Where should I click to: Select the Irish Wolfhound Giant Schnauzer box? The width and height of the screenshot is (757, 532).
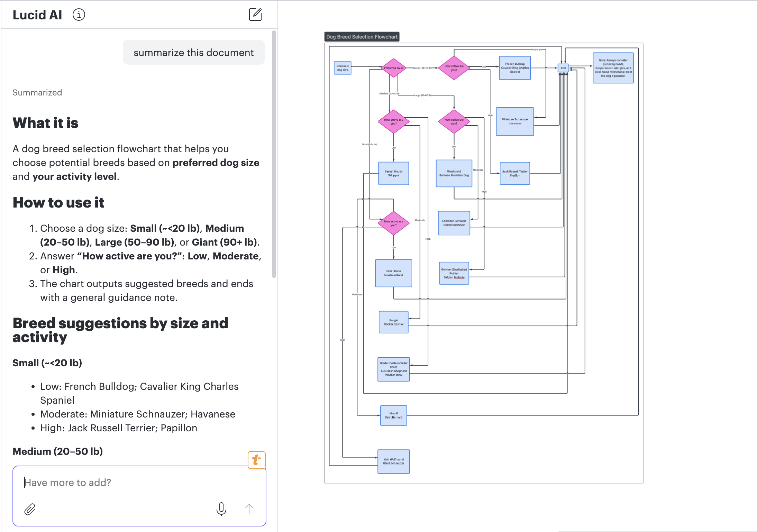393,461
